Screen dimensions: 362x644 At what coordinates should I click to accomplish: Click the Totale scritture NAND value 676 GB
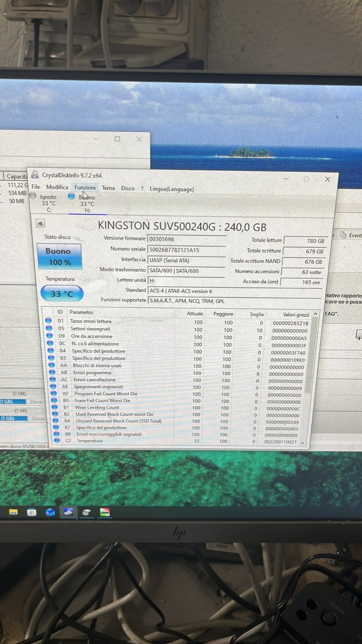[x=303, y=262]
